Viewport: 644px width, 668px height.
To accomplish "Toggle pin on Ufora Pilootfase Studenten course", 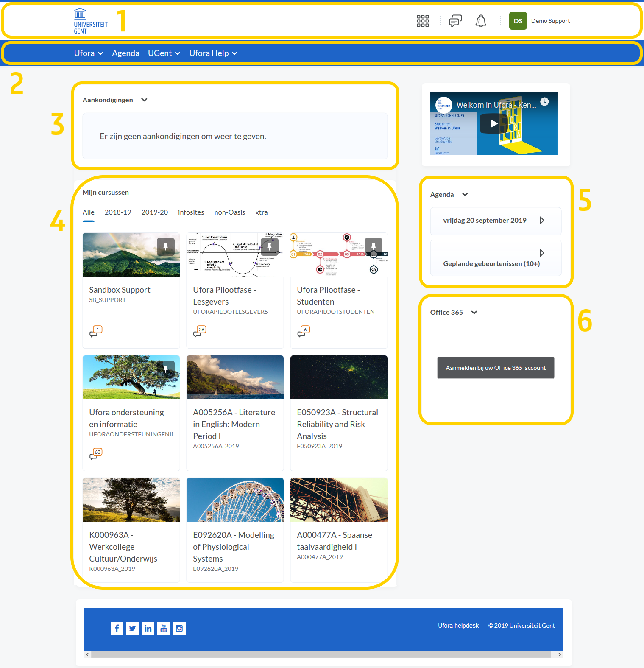I will click(x=374, y=246).
